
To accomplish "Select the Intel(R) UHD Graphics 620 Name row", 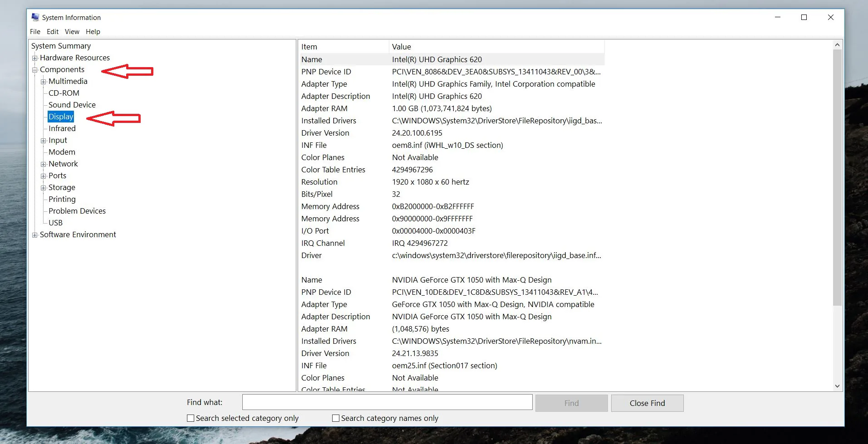I will tap(452, 59).
